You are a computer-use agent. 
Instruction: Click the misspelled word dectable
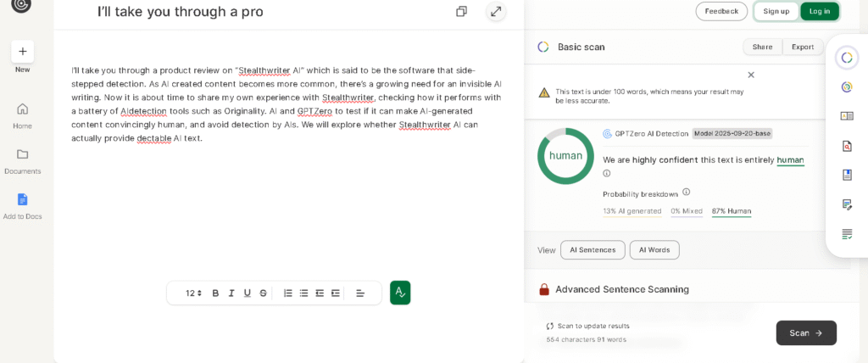(153, 138)
